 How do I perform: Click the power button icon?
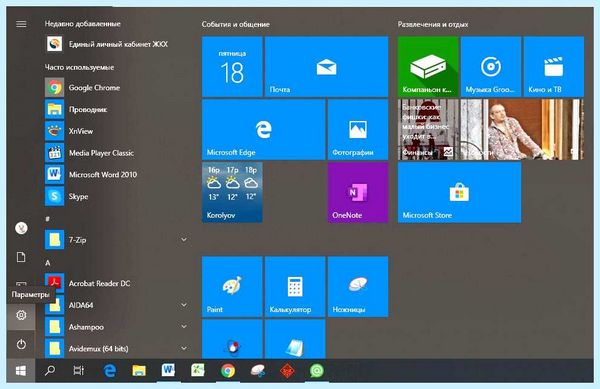click(21, 344)
